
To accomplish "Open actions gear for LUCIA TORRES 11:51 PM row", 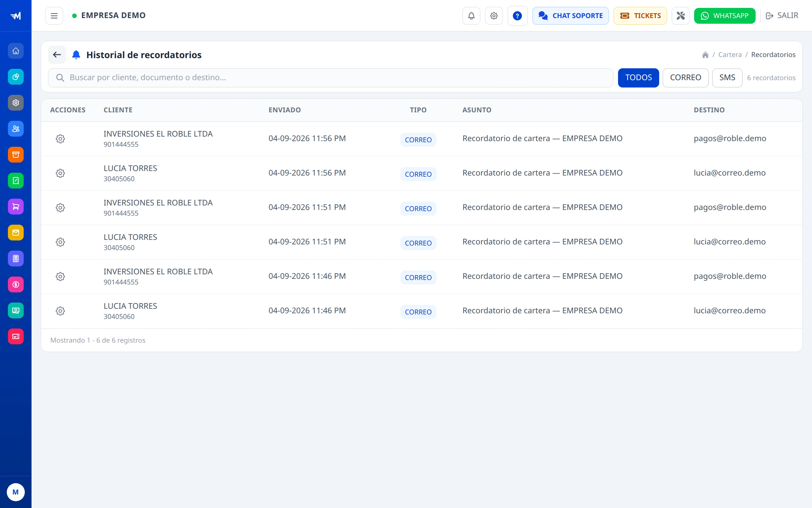I will [x=60, y=242].
